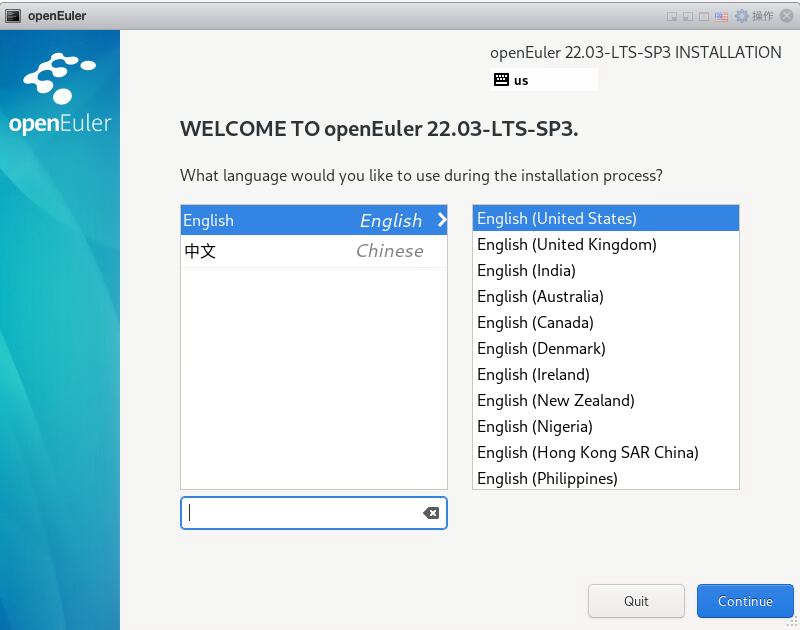Click the full window-size icon in title bar
Image resolution: width=800 pixels, height=630 pixels.
pyautogui.click(x=703, y=16)
